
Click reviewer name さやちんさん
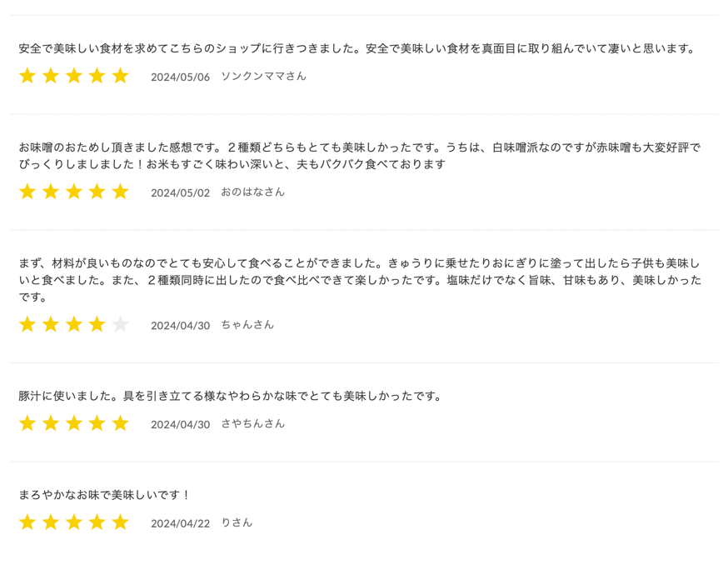pyautogui.click(x=252, y=423)
